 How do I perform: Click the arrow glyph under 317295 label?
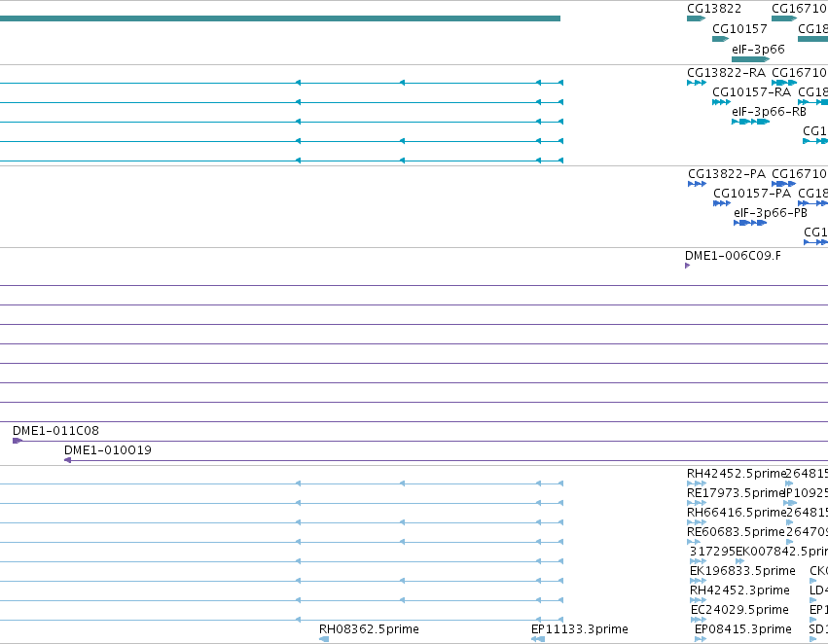coord(698,561)
